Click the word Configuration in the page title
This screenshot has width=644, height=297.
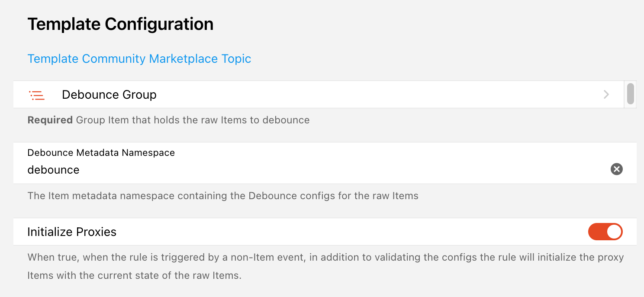click(x=159, y=24)
